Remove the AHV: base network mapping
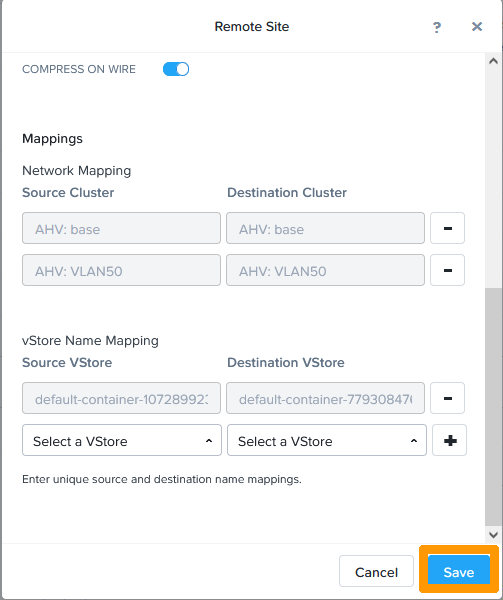The height and width of the screenshot is (600, 503). coord(447,228)
